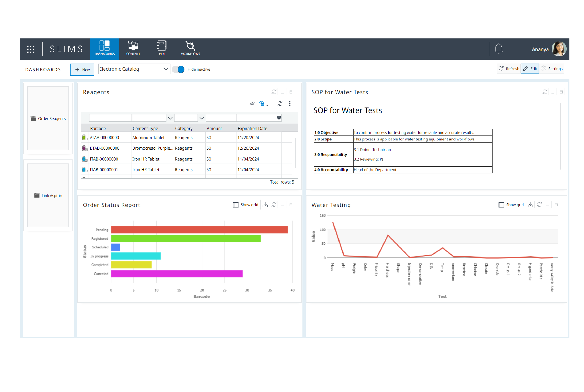The image size is (584, 392).
Task: Click the Content Type filter input field
Action: click(x=149, y=118)
